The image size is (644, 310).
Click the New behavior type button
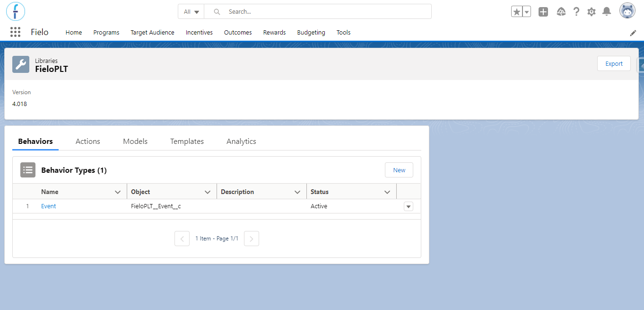coord(400,170)
